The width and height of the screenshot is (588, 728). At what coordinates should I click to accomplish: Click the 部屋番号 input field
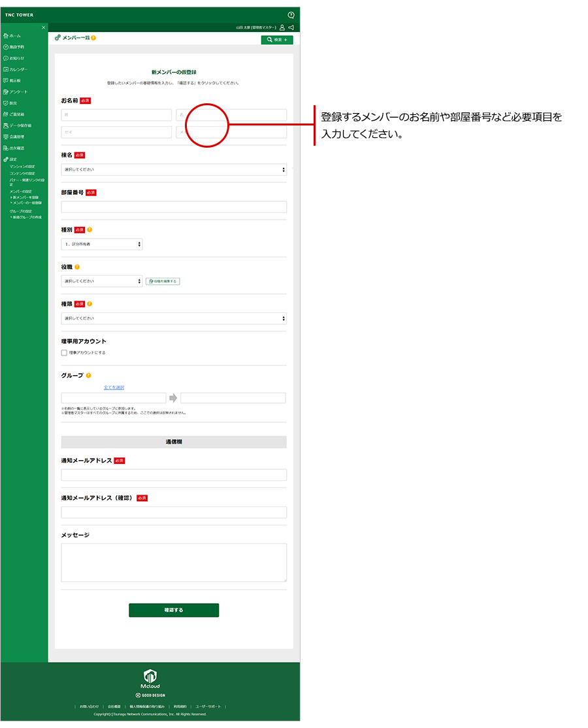pos(174,207)
